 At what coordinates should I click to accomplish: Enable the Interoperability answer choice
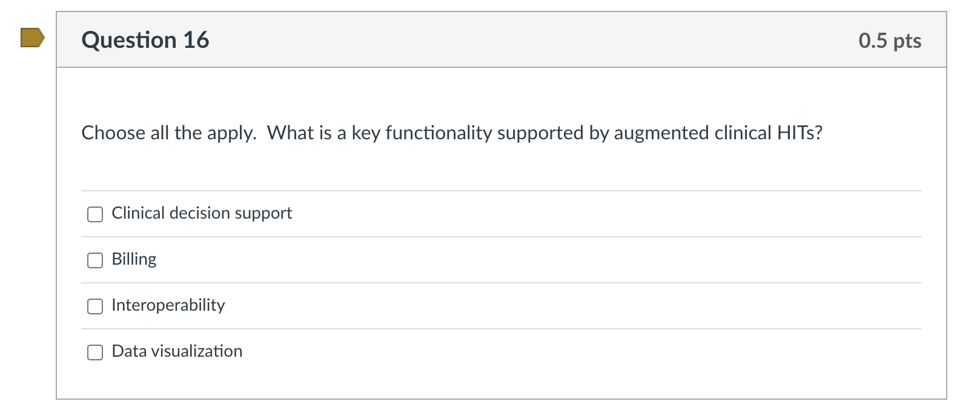point(94,306)
